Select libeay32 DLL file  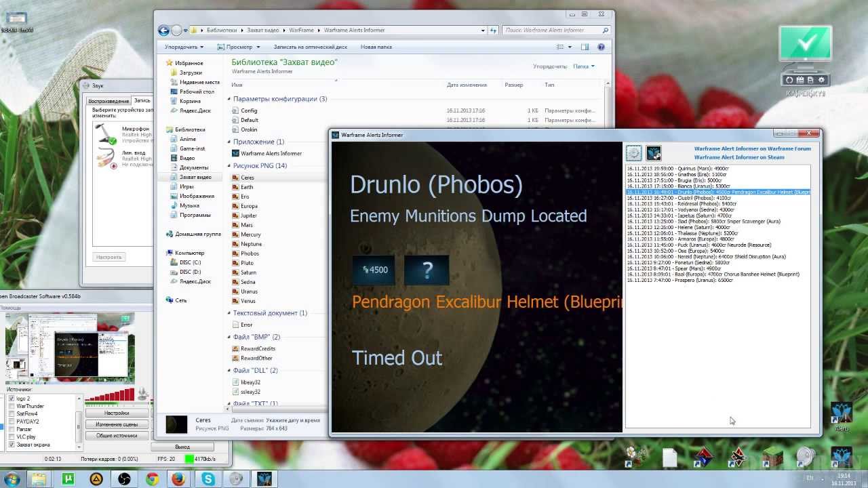click(246, 382)
